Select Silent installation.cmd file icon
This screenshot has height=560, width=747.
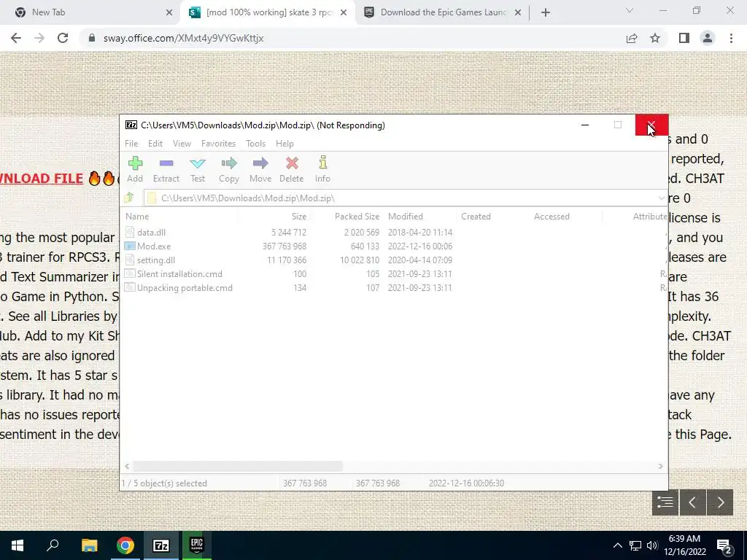(130, 274)
